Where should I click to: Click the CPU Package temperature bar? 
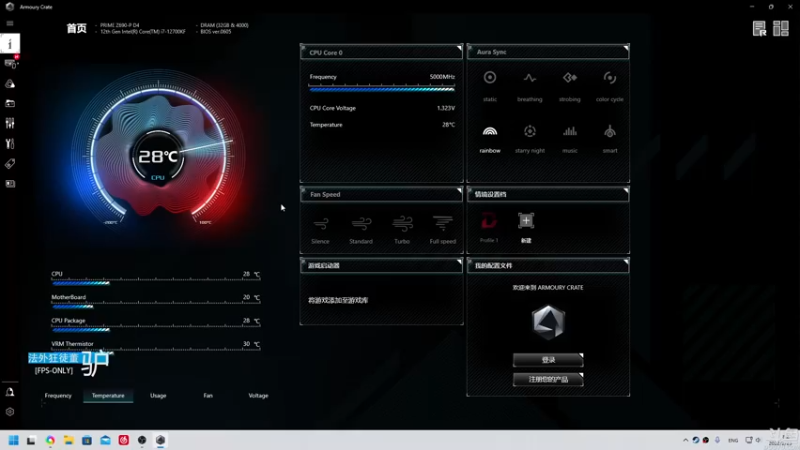(156, 329)
